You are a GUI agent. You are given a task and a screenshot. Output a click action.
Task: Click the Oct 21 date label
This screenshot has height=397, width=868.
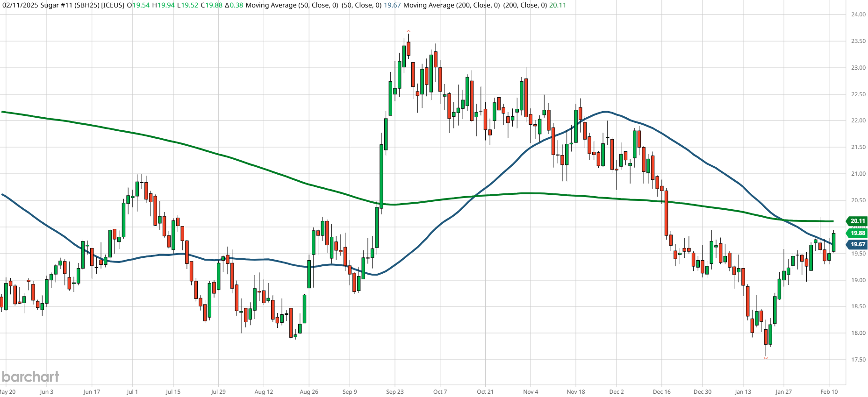coord(485,392)
